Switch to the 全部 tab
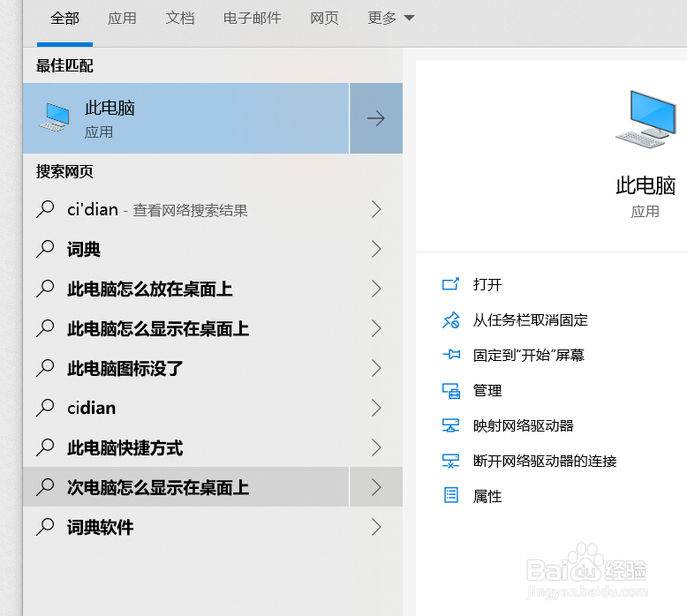 [x=64, y=19]
